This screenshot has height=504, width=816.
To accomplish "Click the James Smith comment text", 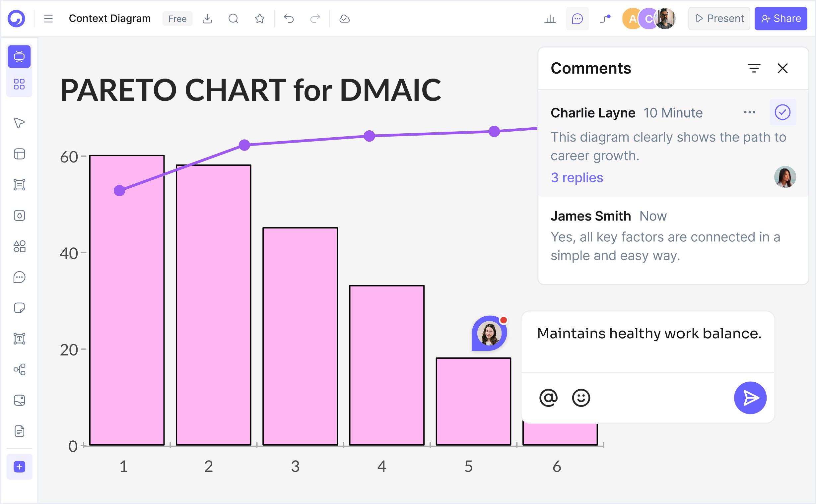I will tap(665, 246).
